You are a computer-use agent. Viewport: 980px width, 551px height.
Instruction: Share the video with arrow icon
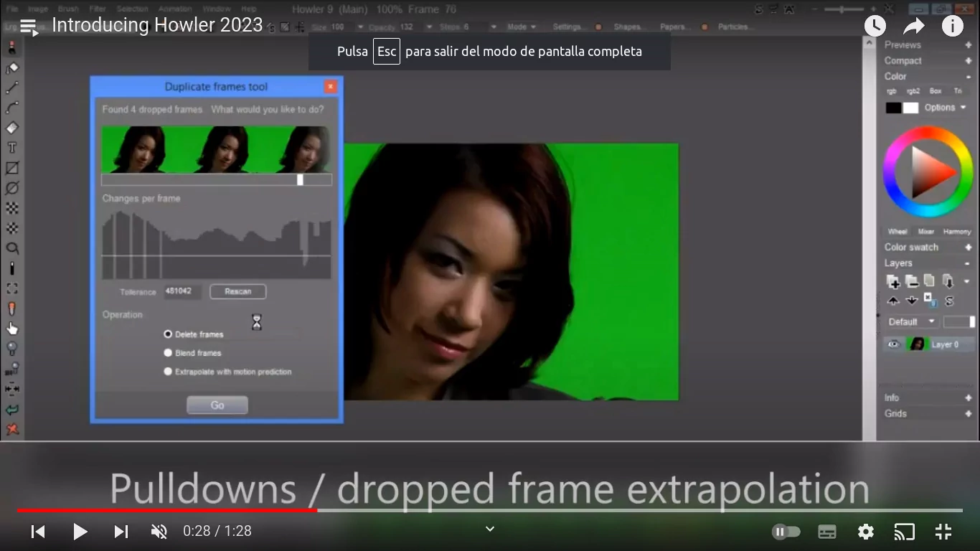(x=913, y=27)
